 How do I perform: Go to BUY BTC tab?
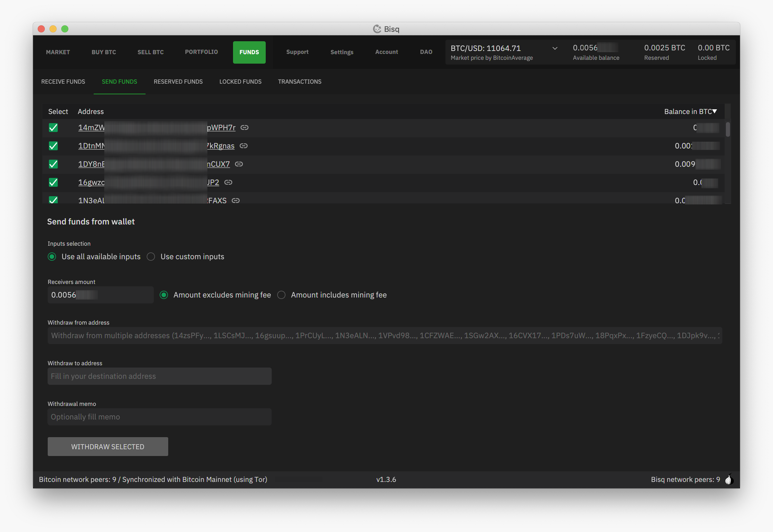104,52
